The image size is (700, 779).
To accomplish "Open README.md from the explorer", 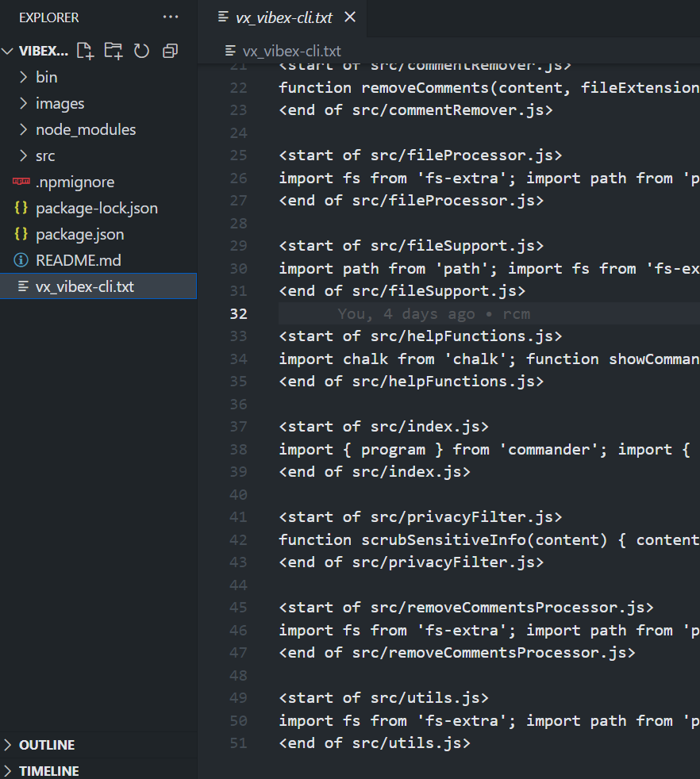I will 98,260.
